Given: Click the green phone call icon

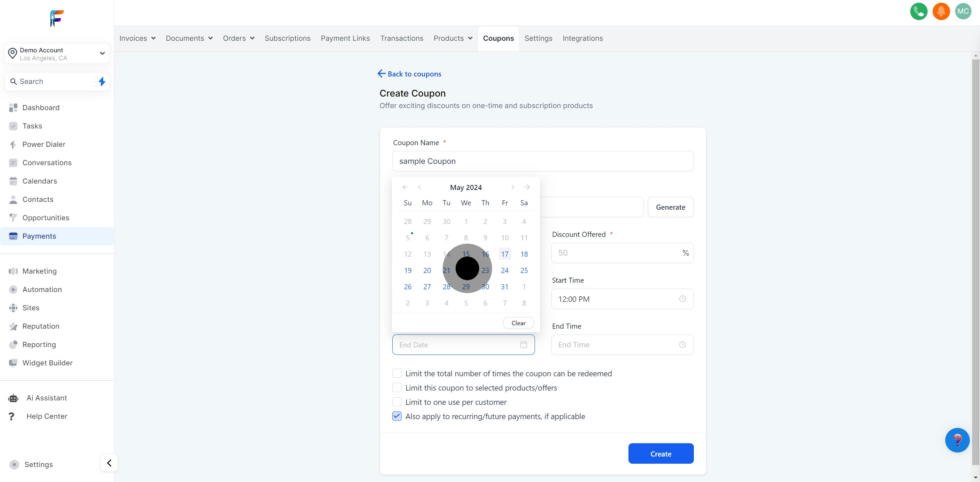Looking at the screenshot, I should tap(918, 12).
